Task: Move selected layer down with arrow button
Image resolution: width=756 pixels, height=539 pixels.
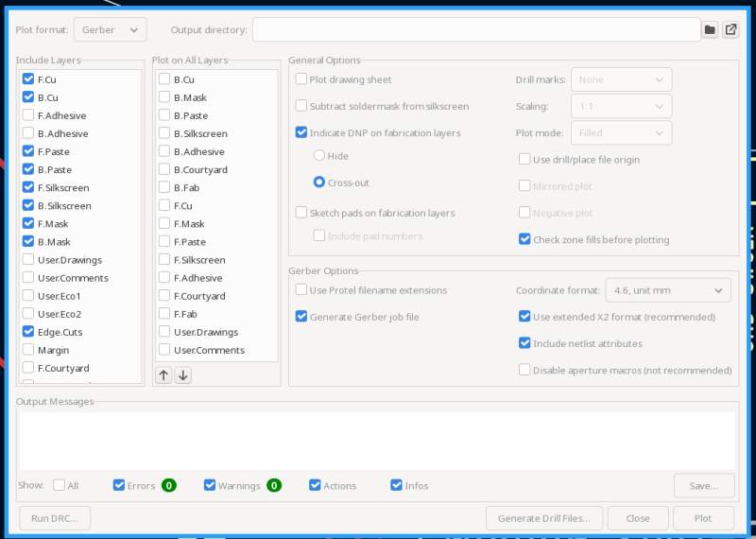Action: (x=183, y=374)
